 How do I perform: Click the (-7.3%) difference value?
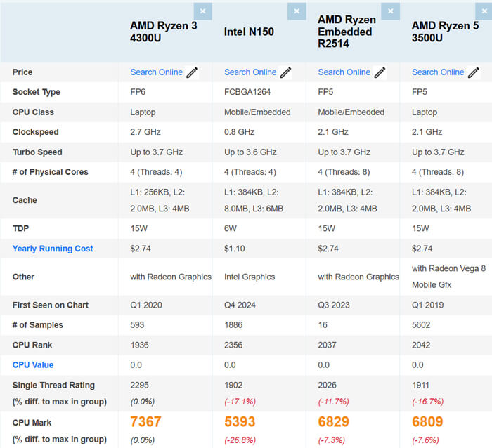coord(331,440)
